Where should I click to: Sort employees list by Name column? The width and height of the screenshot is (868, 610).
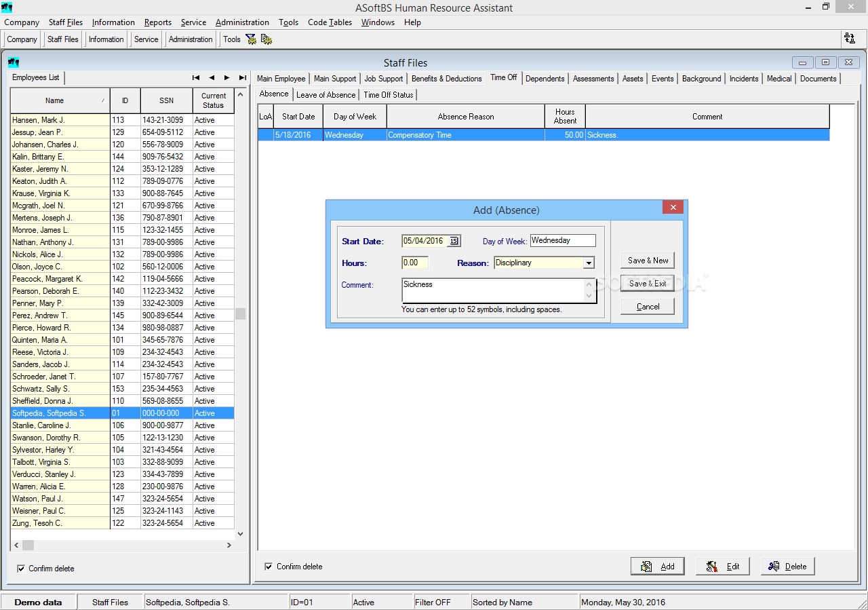60,100
